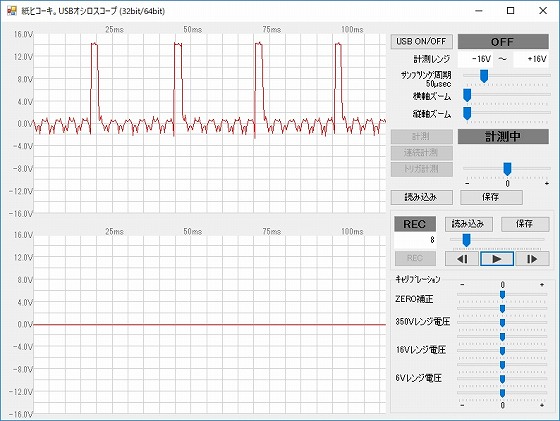Viewport: 560px width, 421px height.
Task: Click the キャリブレーション group label
Action: [418, 279]
